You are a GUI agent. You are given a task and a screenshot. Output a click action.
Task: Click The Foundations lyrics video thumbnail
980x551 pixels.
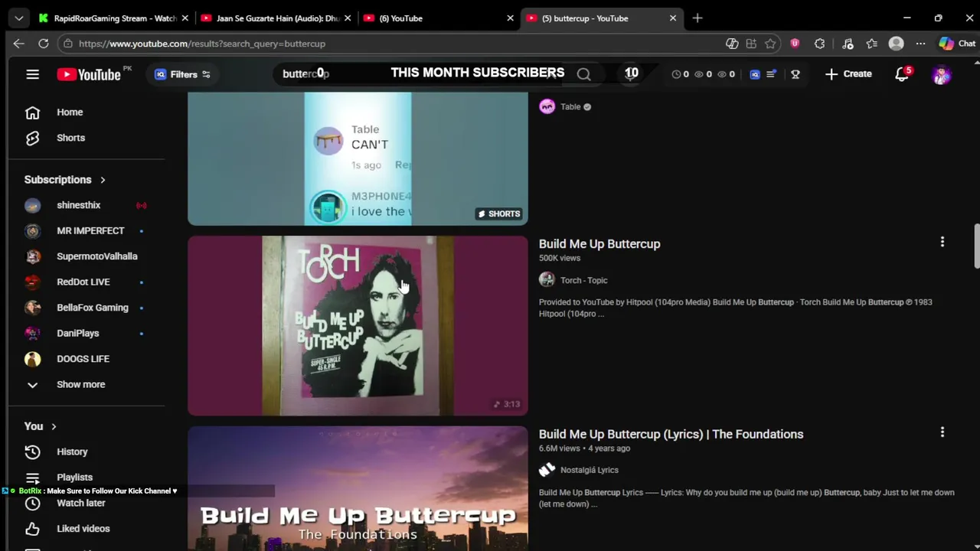click(358, 488)
